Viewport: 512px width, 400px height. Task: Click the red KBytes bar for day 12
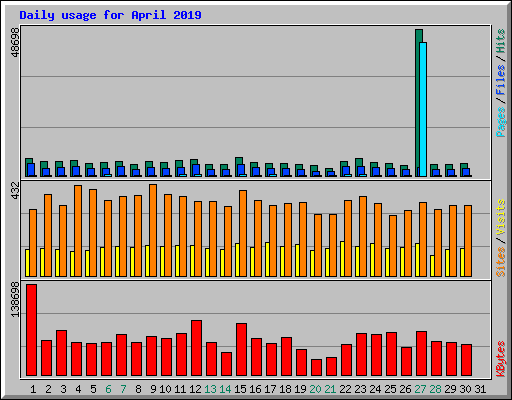click(x=196, y=348)
